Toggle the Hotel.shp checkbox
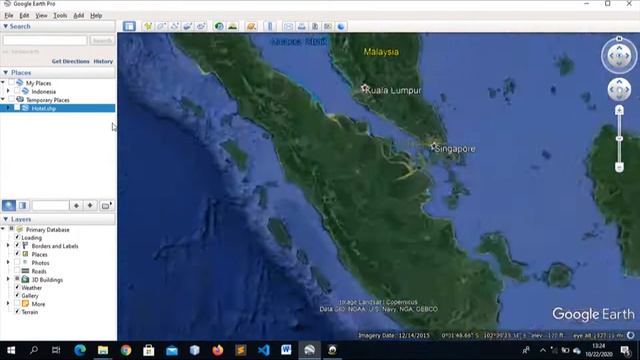640x360 pixels. [17, 108]
